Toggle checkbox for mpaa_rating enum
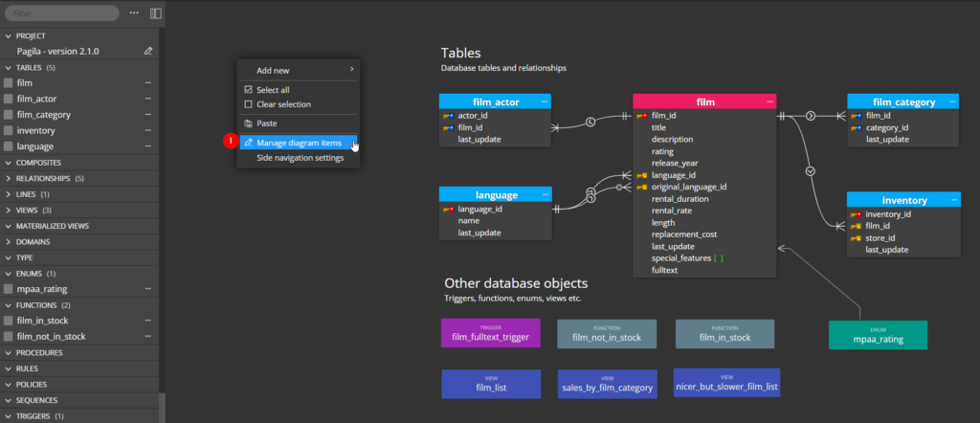980x423 pixels. coord(8,289)
